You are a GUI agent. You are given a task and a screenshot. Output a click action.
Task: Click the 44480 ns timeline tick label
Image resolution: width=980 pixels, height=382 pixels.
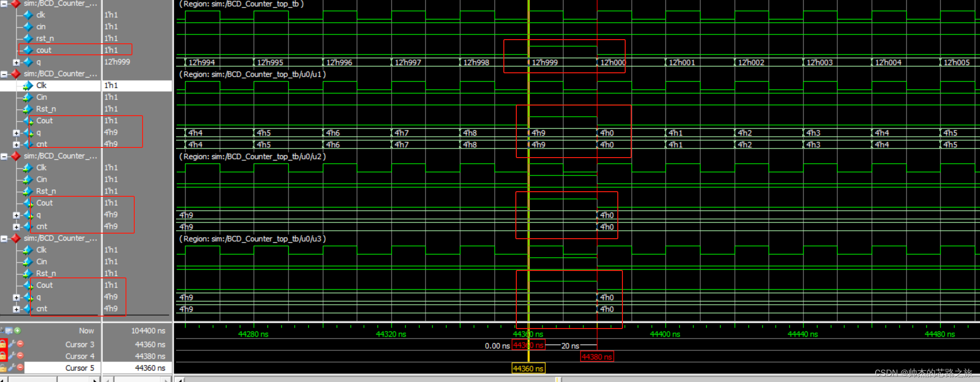point(940,334)
